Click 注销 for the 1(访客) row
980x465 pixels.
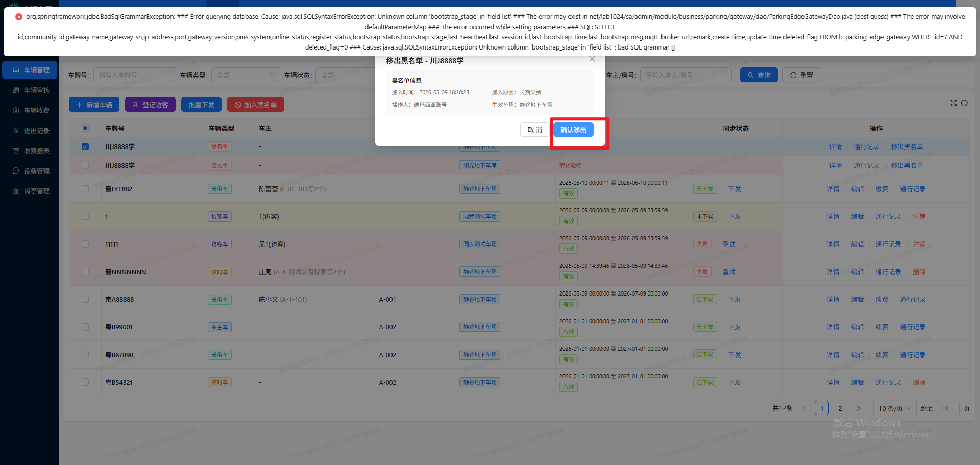pyautogui.click(x=919, y=216)
